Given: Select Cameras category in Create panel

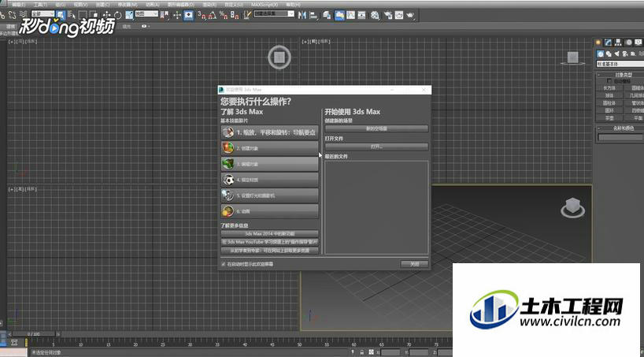Looking at the screenshot, I should pyautogui.click(x=624, y=54).
